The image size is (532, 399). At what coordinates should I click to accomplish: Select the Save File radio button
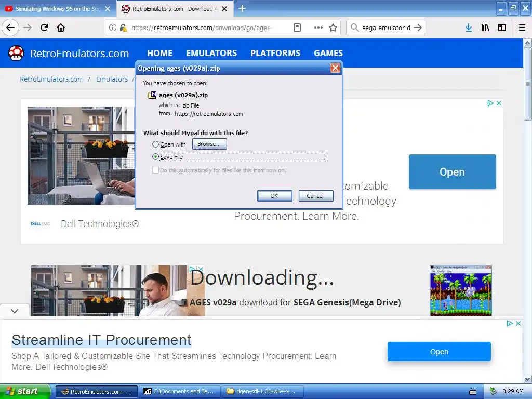(155, 157)
